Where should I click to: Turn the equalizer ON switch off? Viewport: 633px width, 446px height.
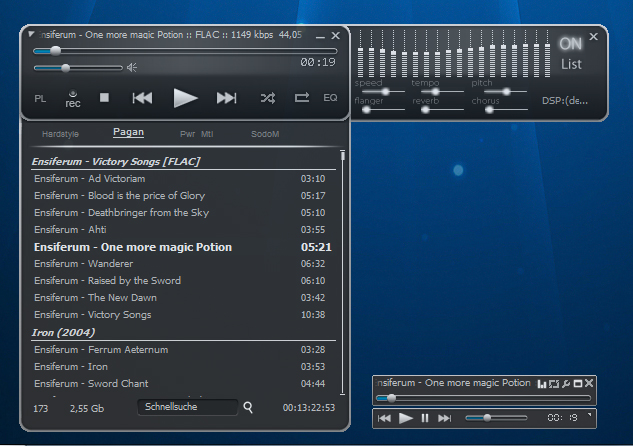(570, 43)
